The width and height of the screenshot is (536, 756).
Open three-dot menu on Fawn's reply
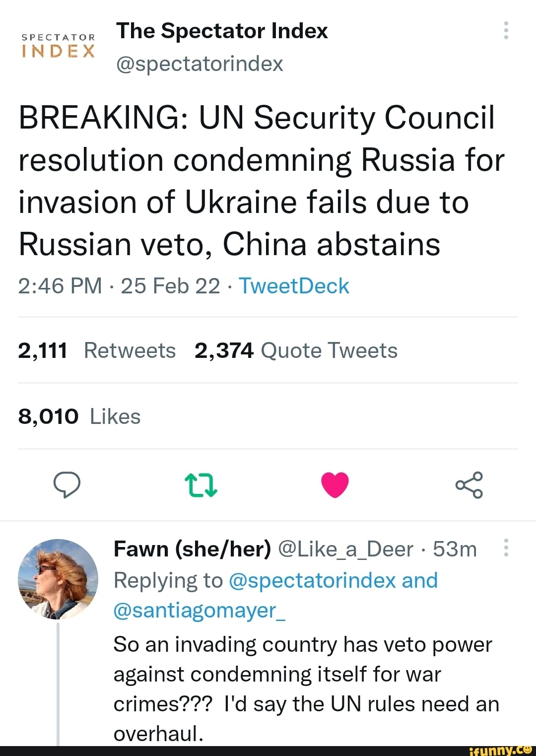[x=506, y=548]
